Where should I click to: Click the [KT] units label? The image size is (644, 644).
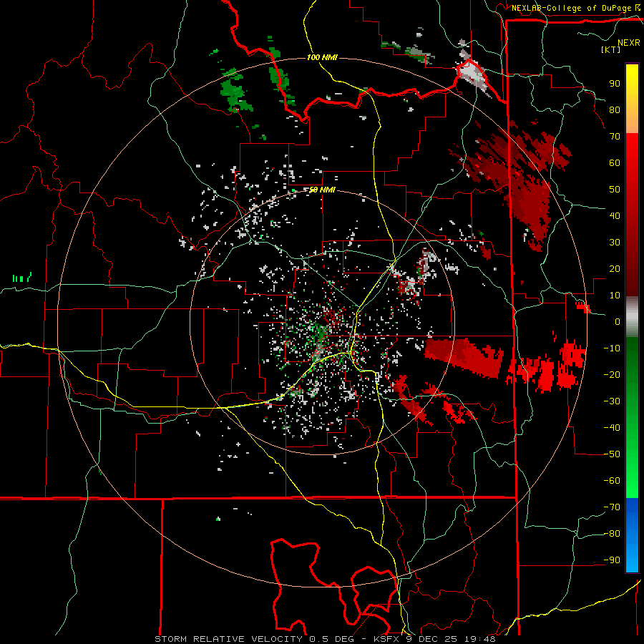611,49
